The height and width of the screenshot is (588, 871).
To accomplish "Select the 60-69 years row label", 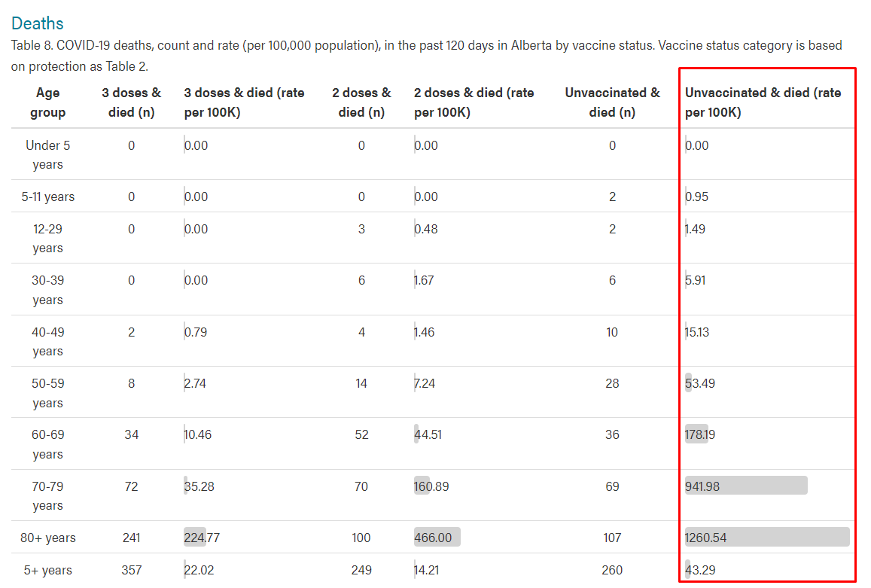I will point(47,444).
